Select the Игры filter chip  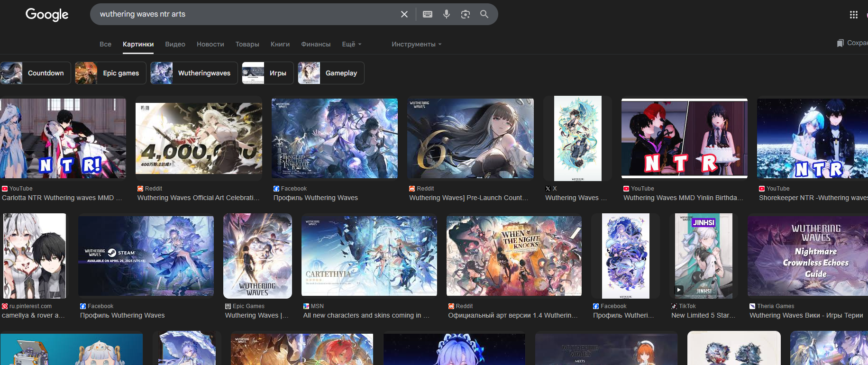point(268,73)
